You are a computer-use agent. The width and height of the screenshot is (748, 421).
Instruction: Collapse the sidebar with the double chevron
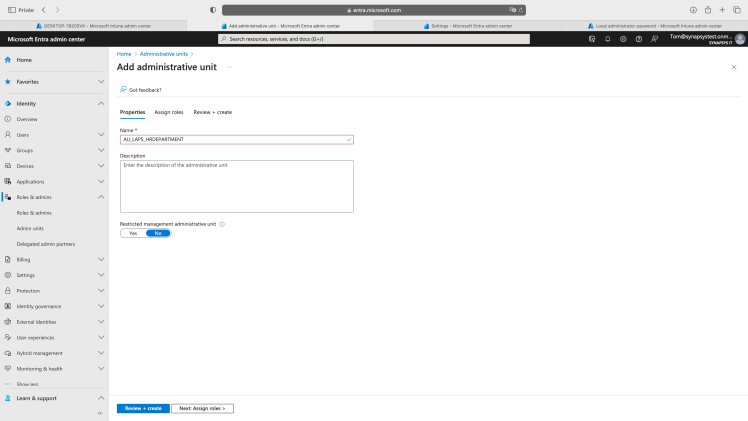(x=99, y=413)
